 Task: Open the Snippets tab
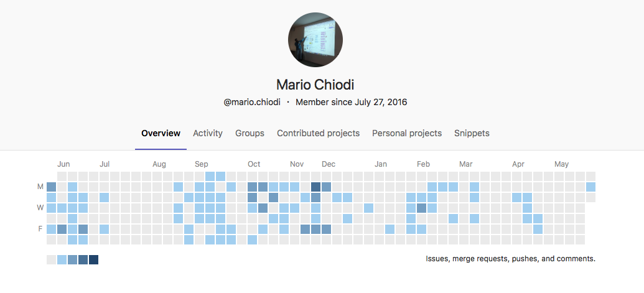[472, 133]
